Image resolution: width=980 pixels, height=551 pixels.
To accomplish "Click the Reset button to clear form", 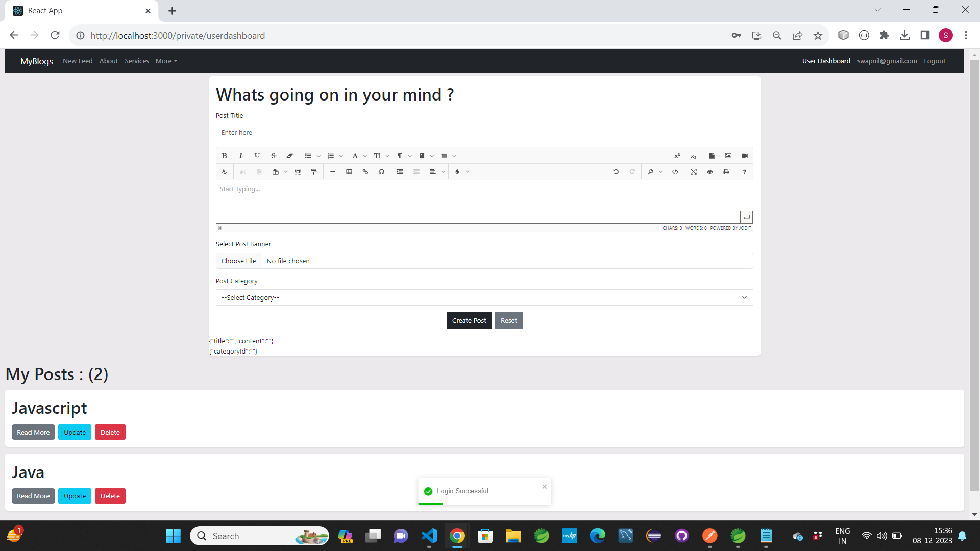I will (x=508, y=319).
